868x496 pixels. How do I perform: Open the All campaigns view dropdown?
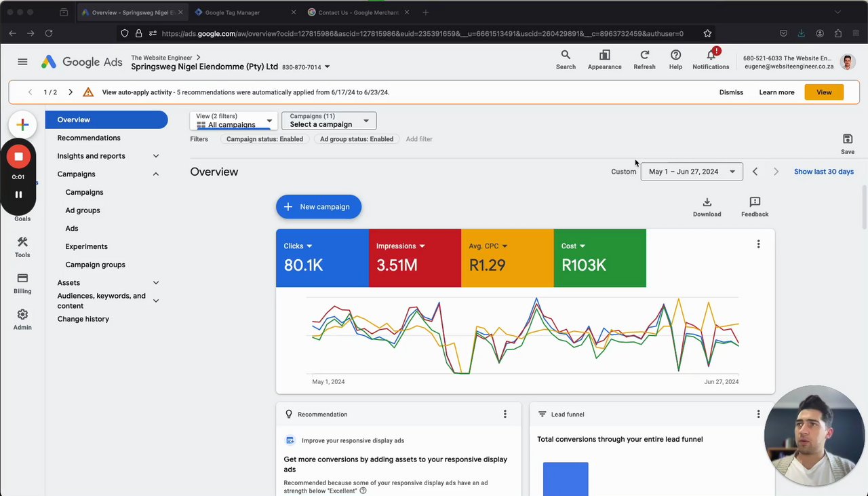[234, 121]
